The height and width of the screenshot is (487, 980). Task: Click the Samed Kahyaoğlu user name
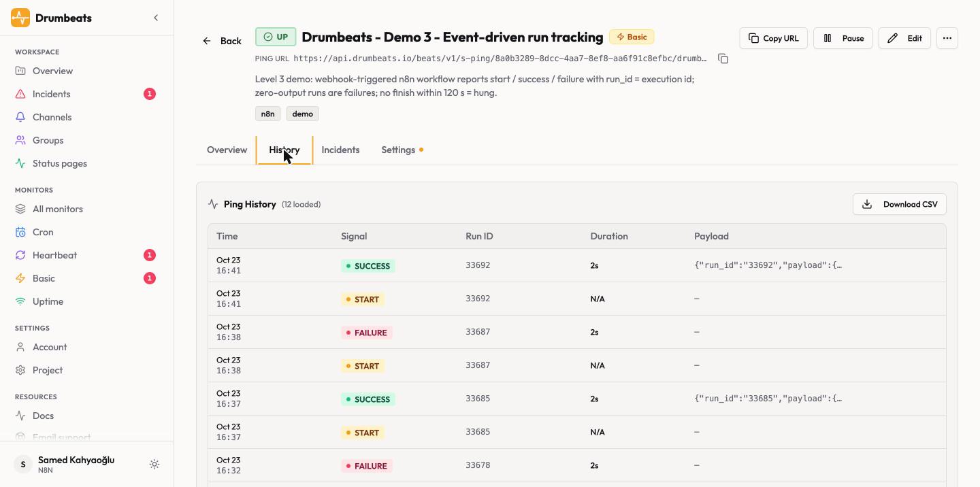pyautogui.click(x=76, y=460)
